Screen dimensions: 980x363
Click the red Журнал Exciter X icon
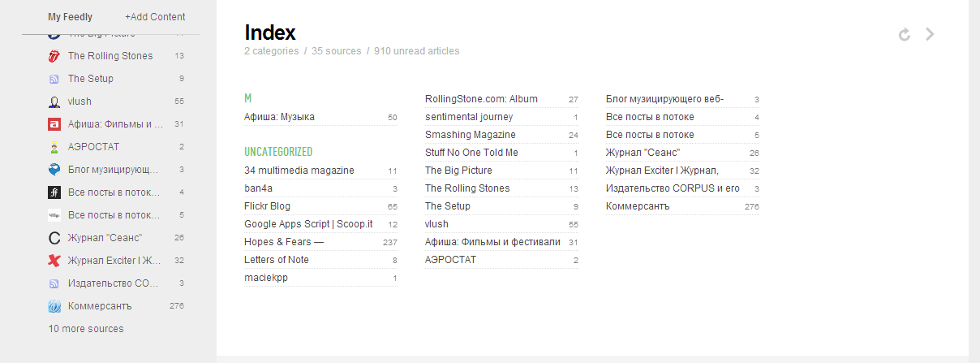click(54, 261)
